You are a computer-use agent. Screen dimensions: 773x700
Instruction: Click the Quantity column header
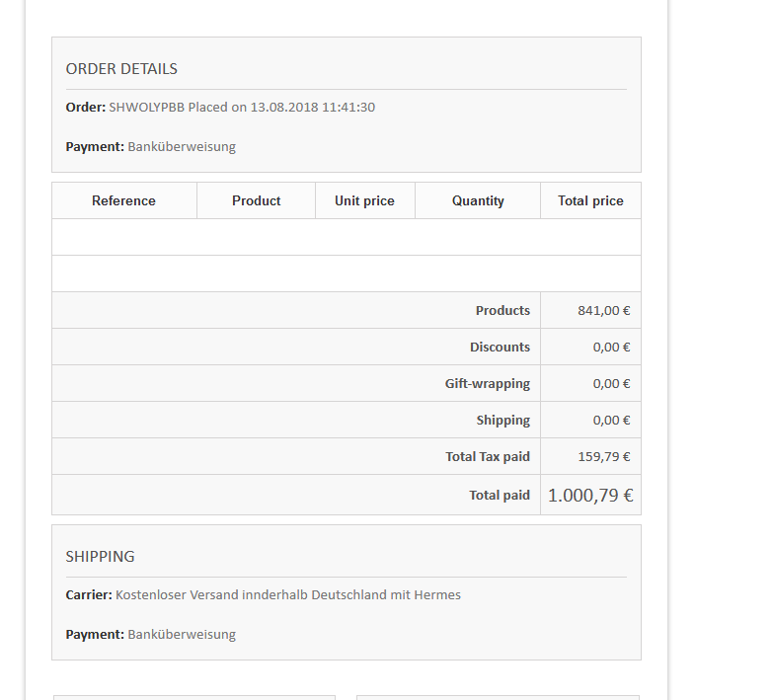coord(478,200)
